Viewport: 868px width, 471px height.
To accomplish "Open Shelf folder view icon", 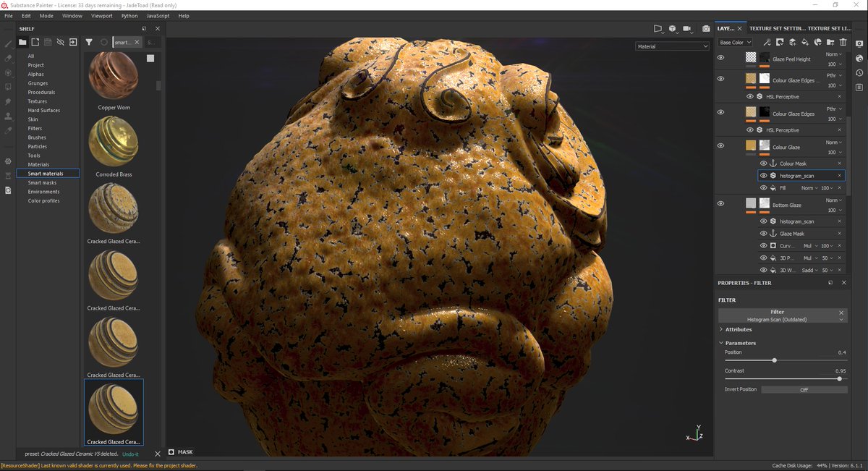I will pyautogui.click(x=22, y=42).
